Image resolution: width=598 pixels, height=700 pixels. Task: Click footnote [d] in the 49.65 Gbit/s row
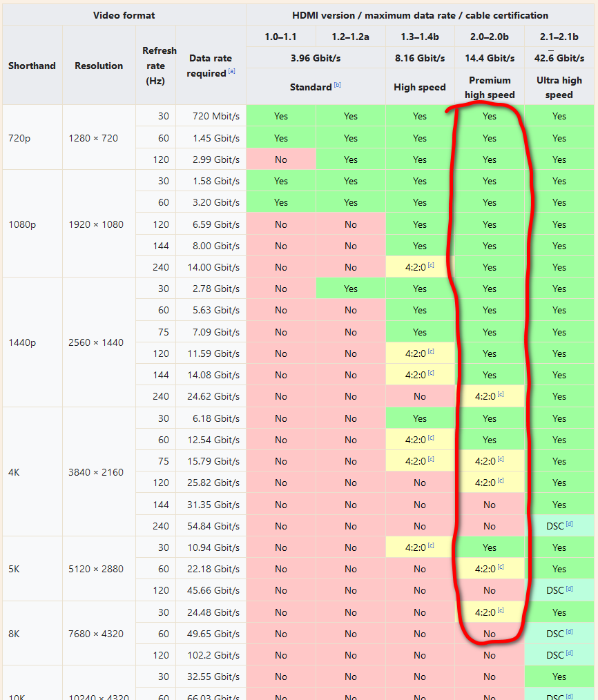(x=570, y=632)
